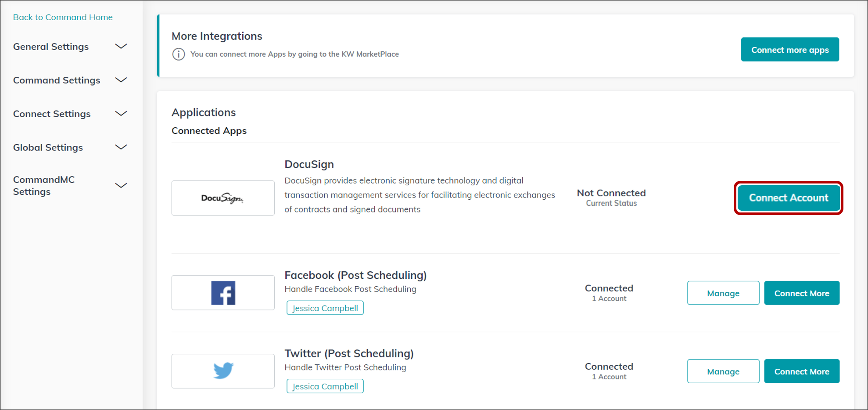Click the Jessica Campbell Facebook account tag

(325, 308)
